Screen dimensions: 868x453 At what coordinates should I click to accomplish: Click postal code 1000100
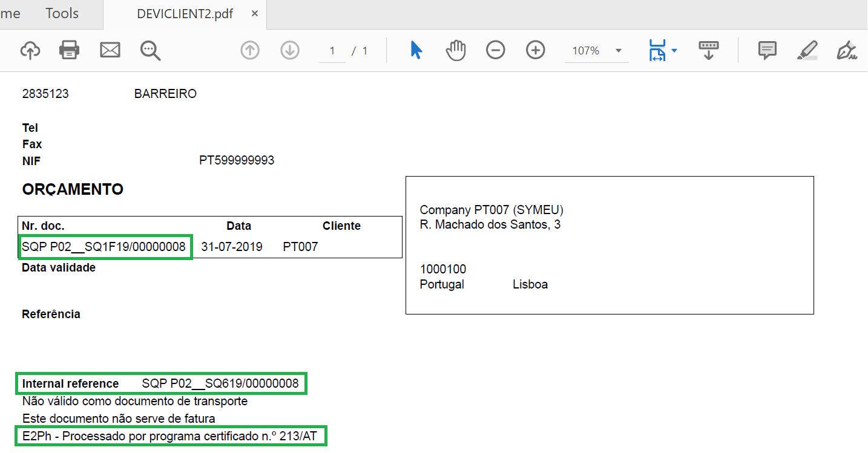click(x=443, y=270)
